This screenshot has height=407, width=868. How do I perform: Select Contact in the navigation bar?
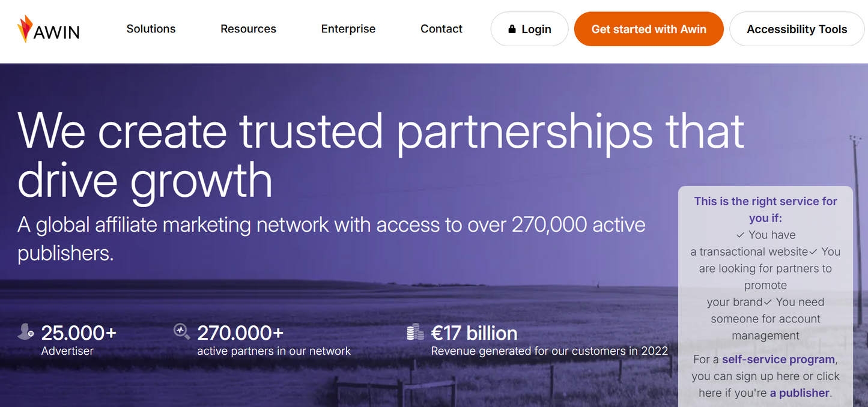442,29
